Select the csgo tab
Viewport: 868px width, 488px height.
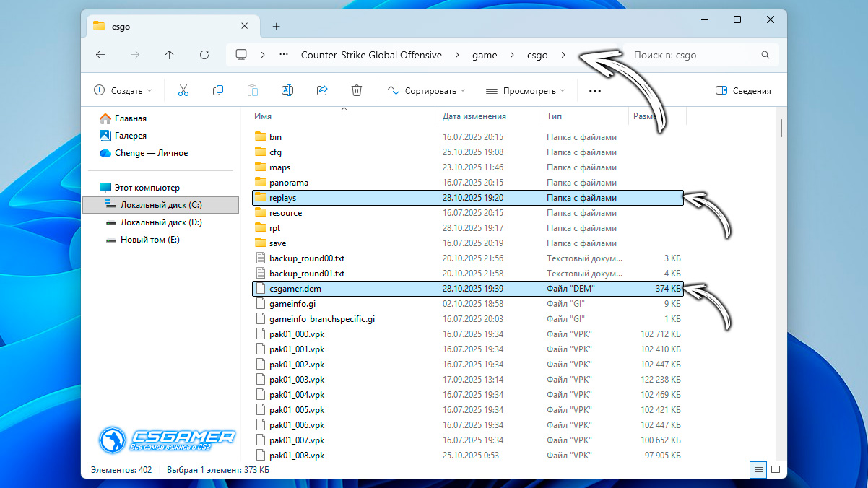coord(172,26)
